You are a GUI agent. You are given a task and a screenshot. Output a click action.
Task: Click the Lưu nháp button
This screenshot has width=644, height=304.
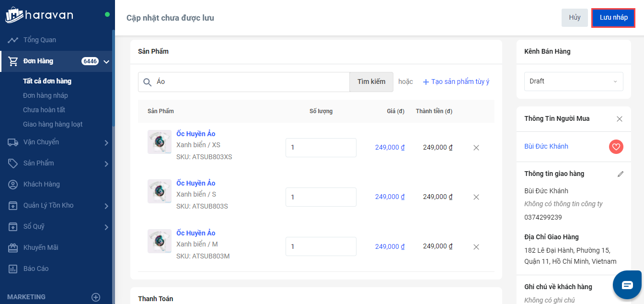(x=613, y=18)
